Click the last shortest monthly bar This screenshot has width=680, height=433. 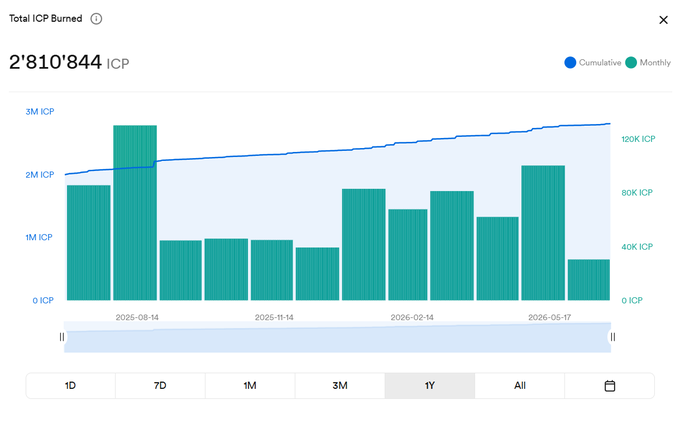pos(588,280)
